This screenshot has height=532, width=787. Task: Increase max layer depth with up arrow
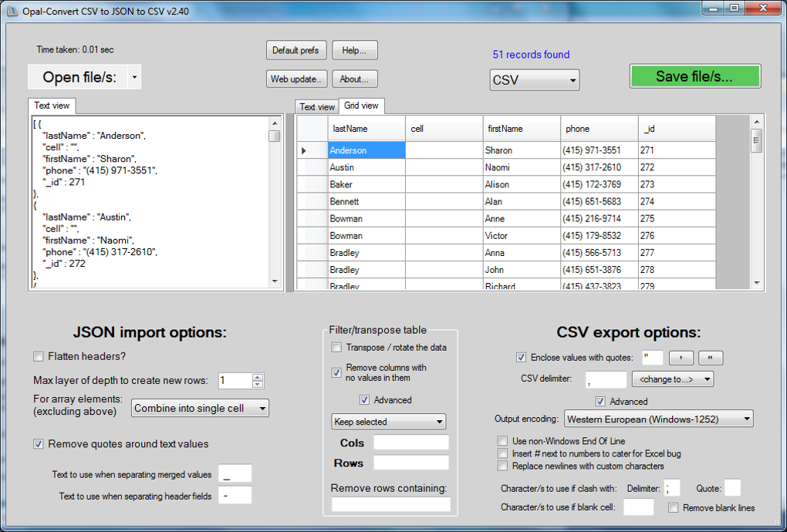258,377
